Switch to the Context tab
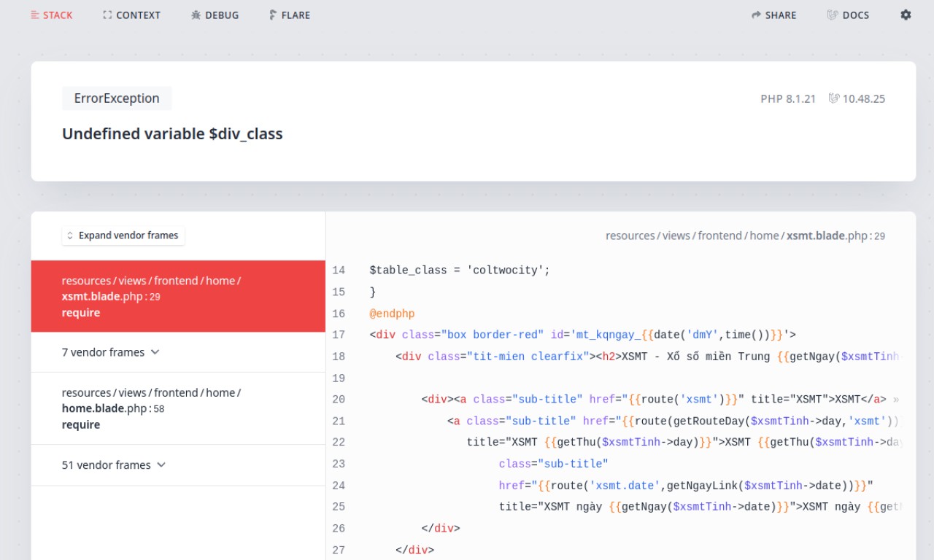The width and height of the screenshot is (934, 560). coord(131,15)
